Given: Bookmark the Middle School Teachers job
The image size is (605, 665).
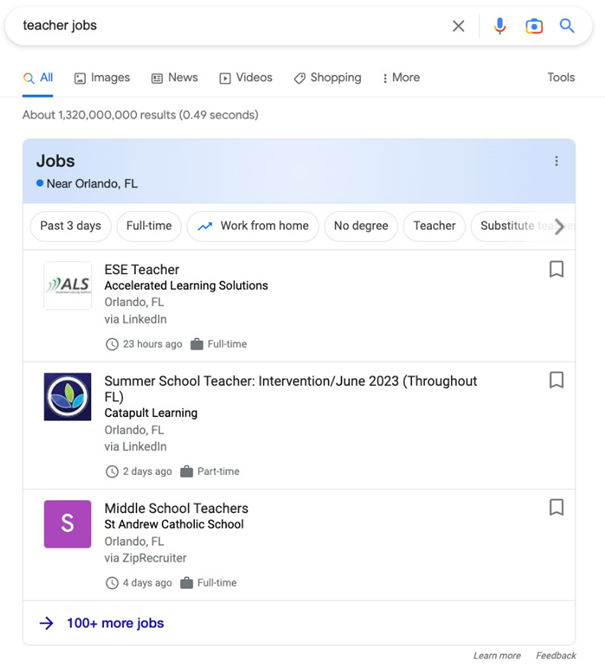Looking at the screenshot, I should (556, 507).
